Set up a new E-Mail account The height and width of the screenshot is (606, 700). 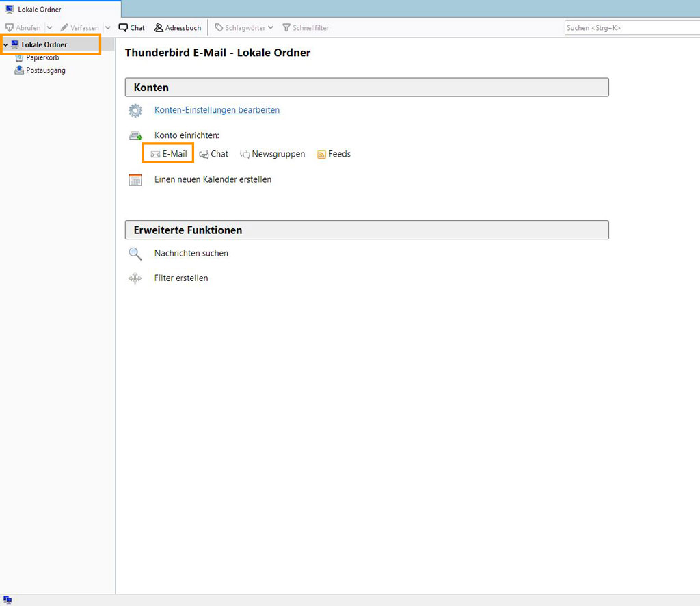[169, 154]
